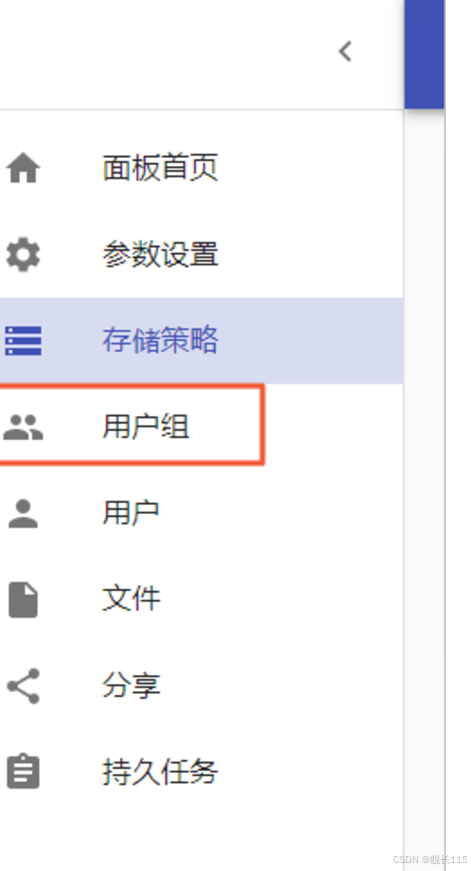Go to the 用户组 page
Image resolution: width=471 pixels, height=871 pixels.
202,427
